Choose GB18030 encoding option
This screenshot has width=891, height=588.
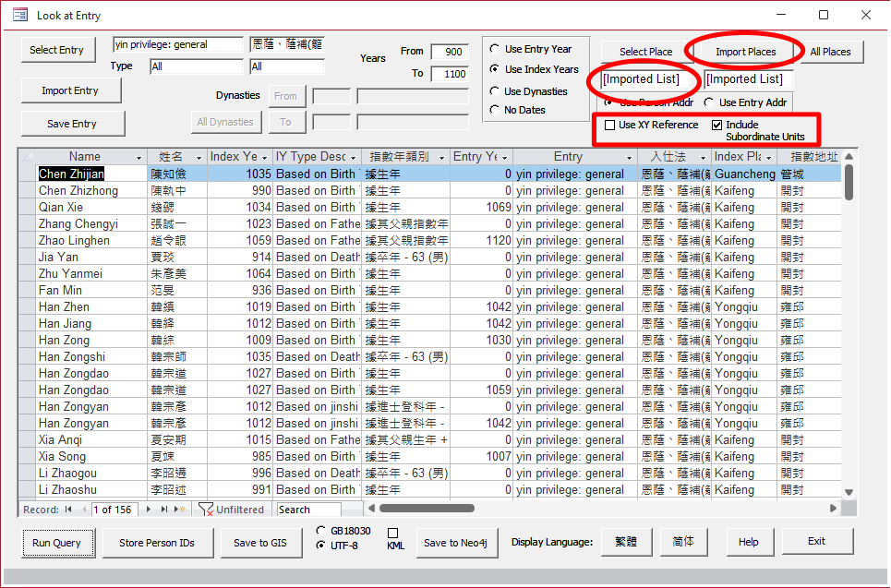[x=320, y=531]
